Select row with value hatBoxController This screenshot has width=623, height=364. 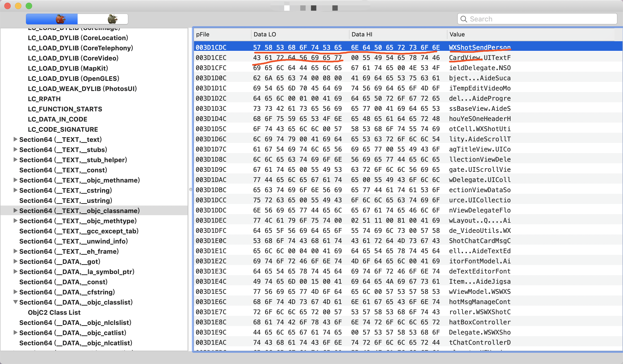tap(480, 322)
